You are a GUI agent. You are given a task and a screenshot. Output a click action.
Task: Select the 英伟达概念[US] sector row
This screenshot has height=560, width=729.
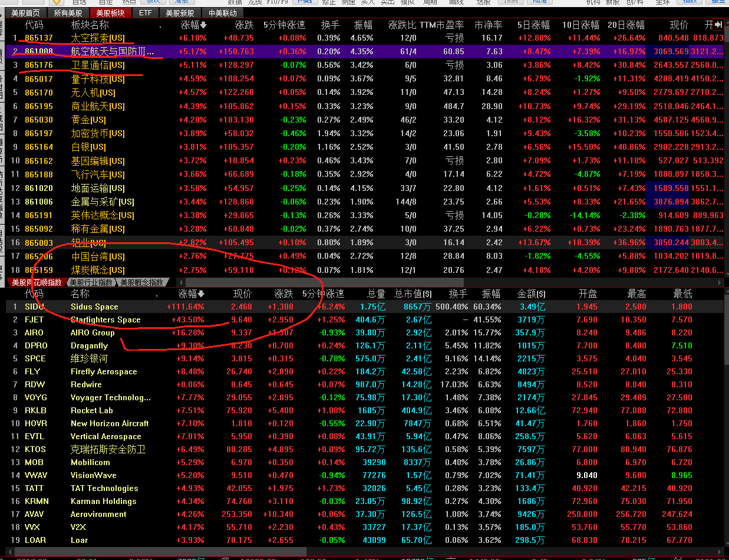tap(364, 215)
